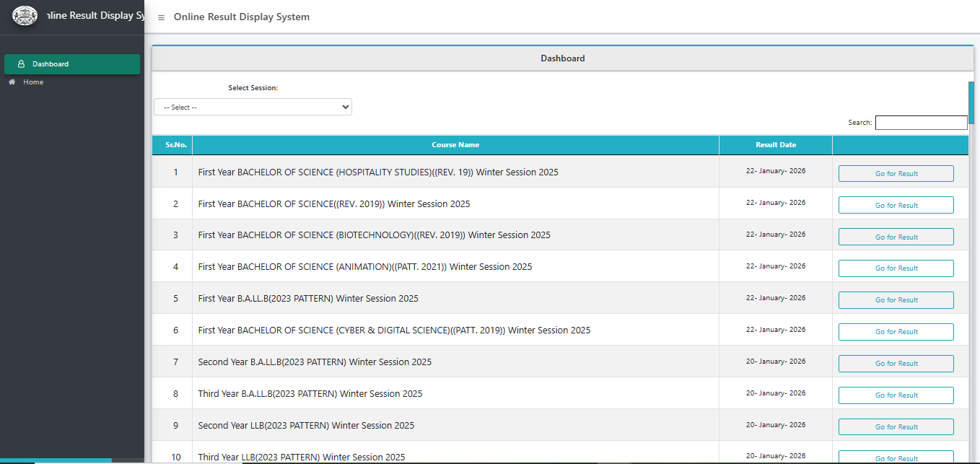
Task: Click the Dashboard lock icon
Action: click(x=21, y=64)
